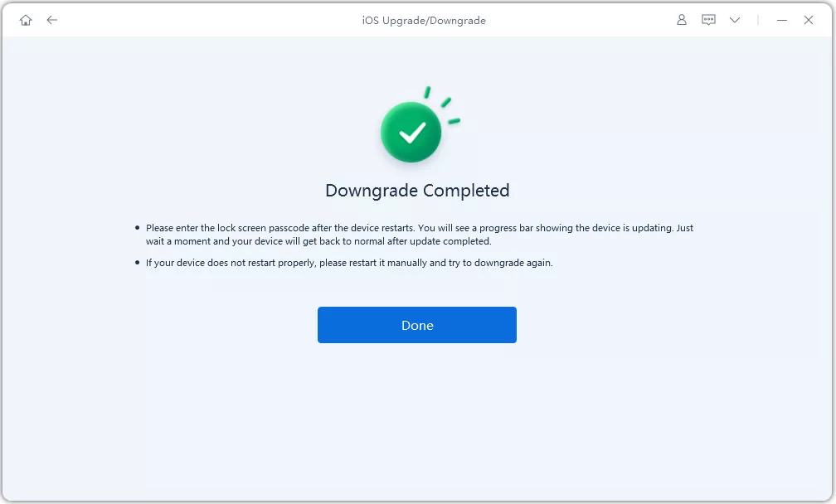This screenshot has width=836, height=504.
Task: Open the user account icon
Action: 682,20
